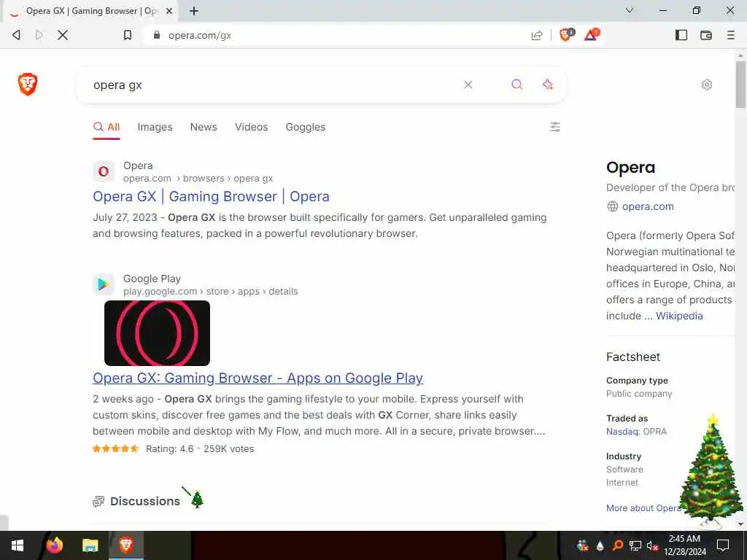
Task: Clear the search query with X
Action: tap(468, 85)
